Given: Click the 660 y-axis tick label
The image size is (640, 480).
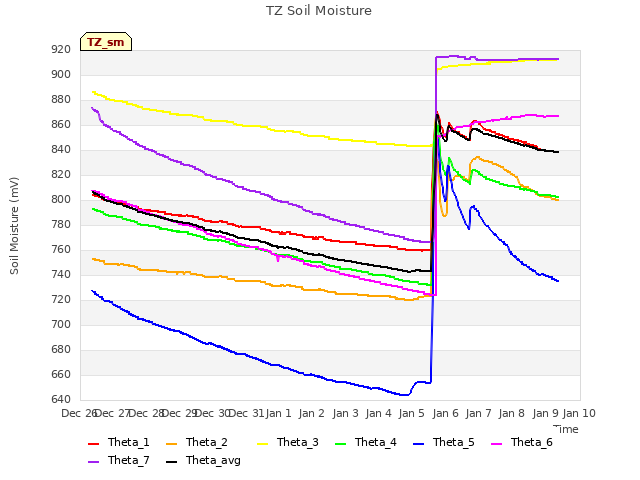Looking at the screenshot, I should pyautogui.click(x=61, y=374).
